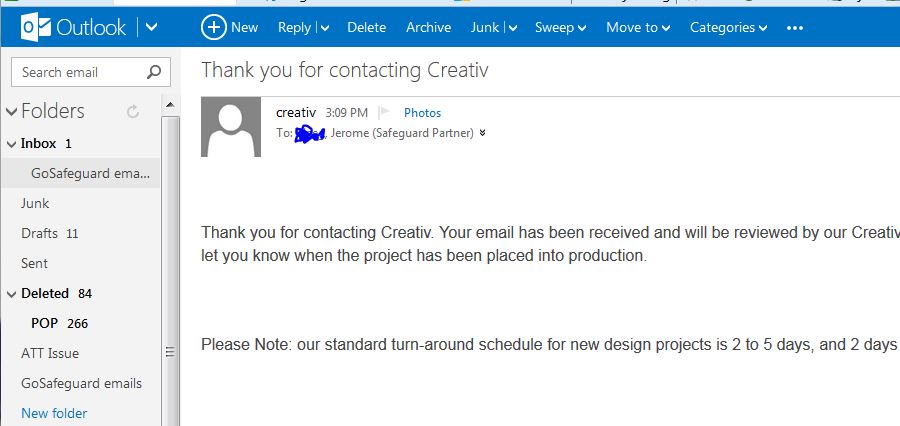The image size is (900, 426).
Task: Refresh folders with the circular arrow icon
Action: pos(133,112)
